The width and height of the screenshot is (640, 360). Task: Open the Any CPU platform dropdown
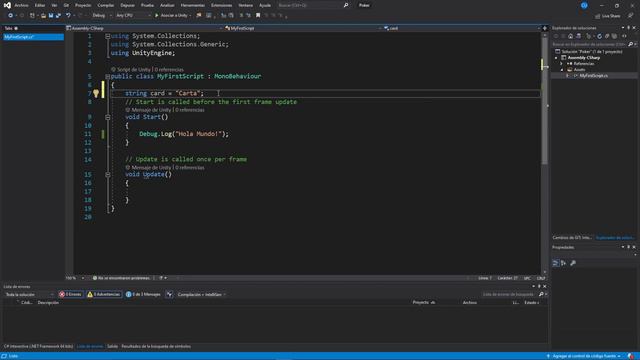pyautogui.click(x=133, y=16)
